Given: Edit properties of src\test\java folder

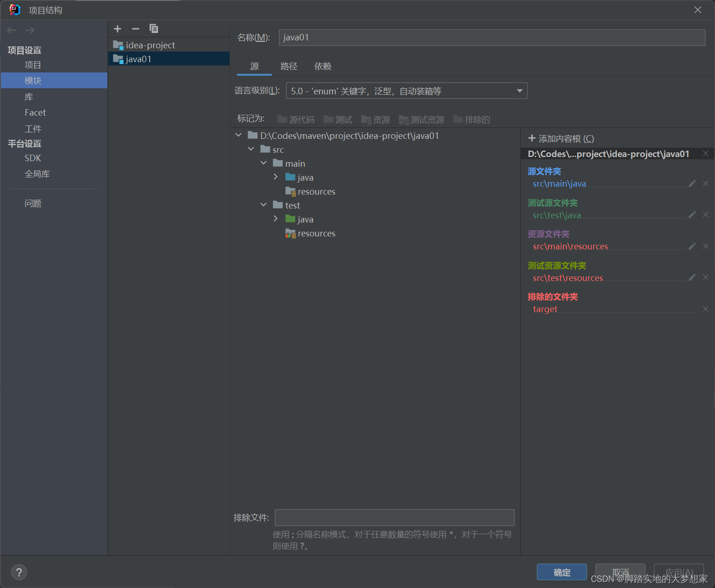Looking at the screenshot, I should pos(692,215).
